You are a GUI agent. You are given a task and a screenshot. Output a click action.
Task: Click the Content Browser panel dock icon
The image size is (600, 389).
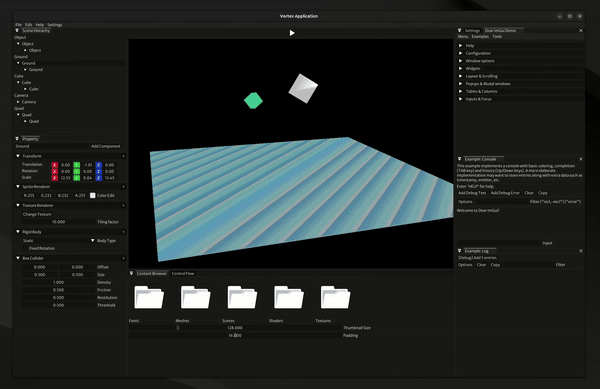[131, 273]
